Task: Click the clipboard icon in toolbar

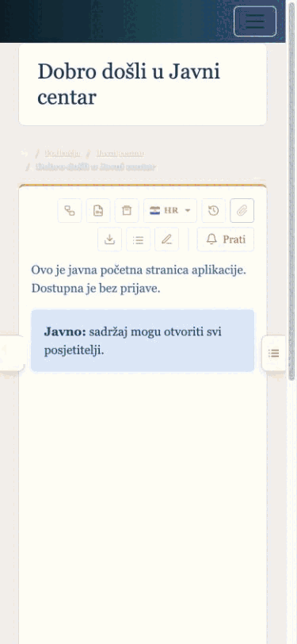Action: pyautogui.click(x=127, y=211)
